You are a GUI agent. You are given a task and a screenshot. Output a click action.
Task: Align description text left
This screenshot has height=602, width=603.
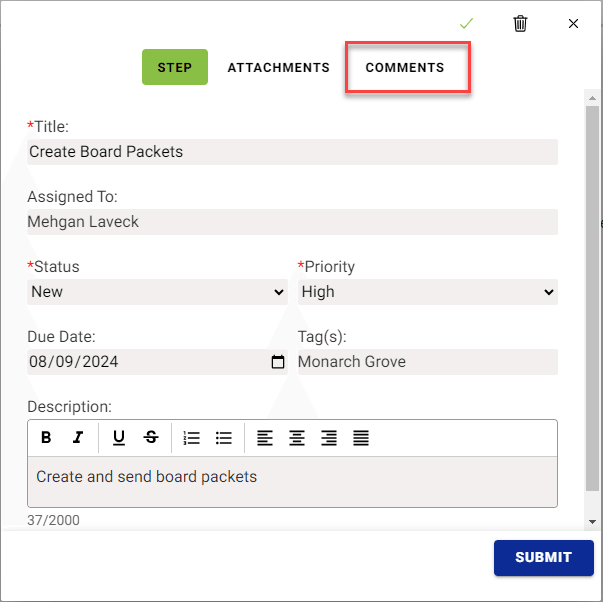click(265, 438)
